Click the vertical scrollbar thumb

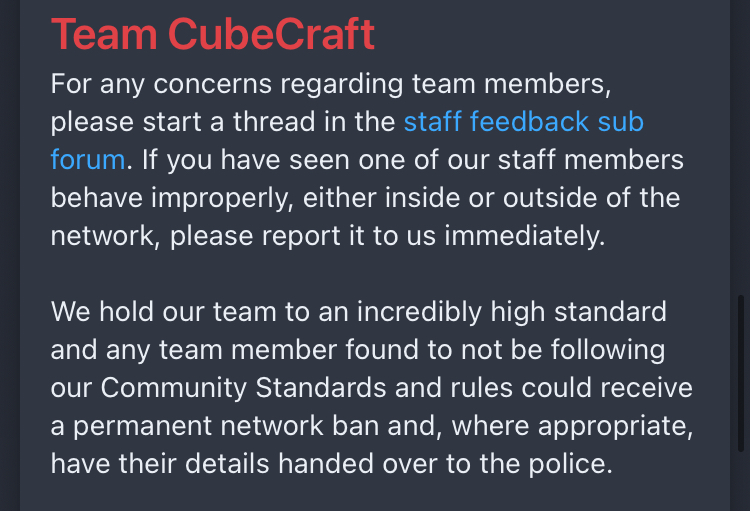(x=741, y=373)
